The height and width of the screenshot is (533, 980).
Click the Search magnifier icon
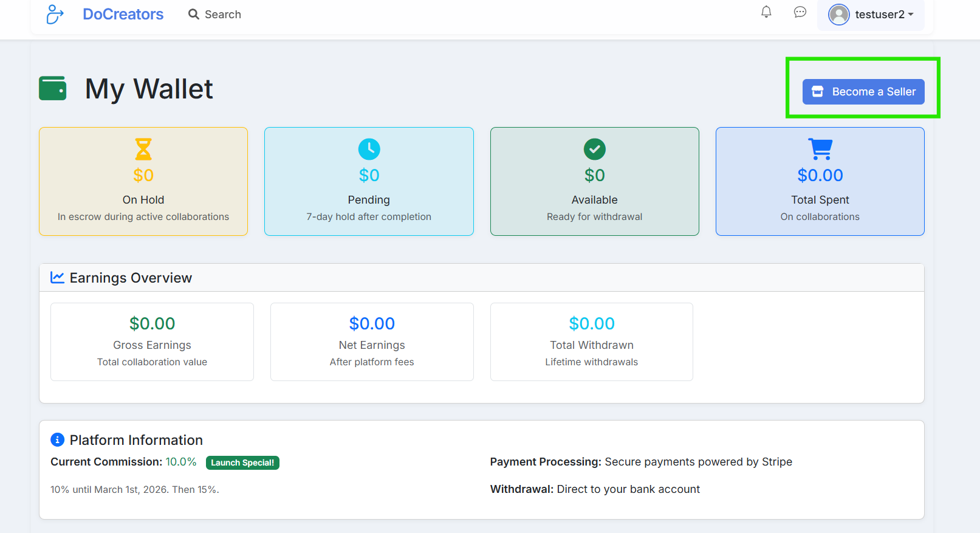point(194,14)
